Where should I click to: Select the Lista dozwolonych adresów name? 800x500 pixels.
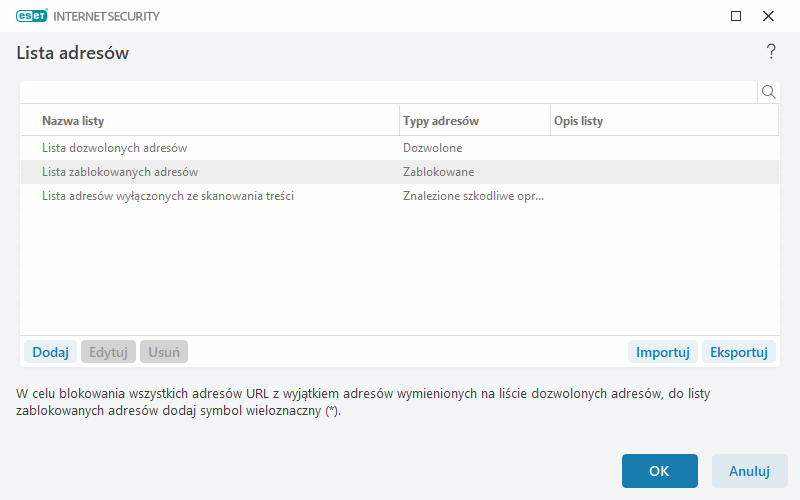(115, 148)
